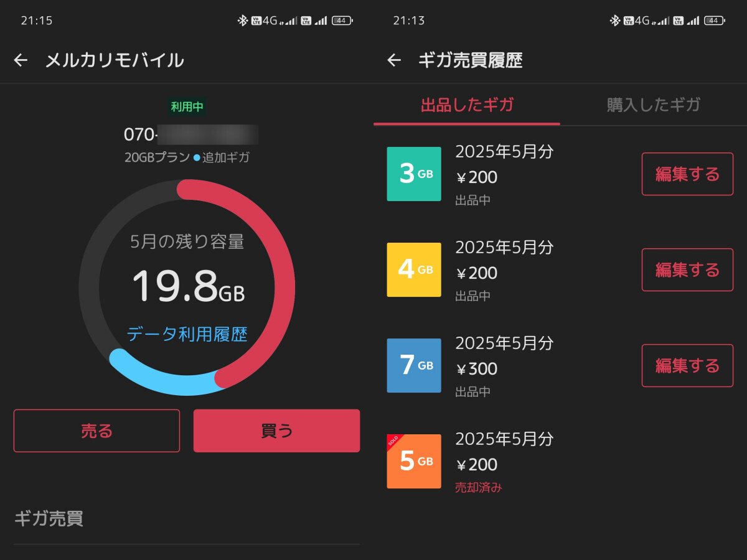Tap the 19.8GB remaining data value
This screenshot has width=747, height=560.
(188, 286)
